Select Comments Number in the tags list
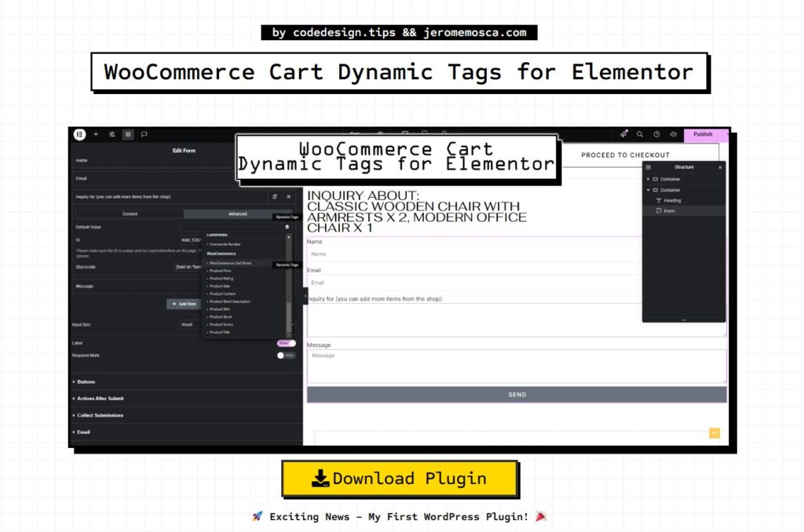The image size is (804, 532). pyautogui.click(x=225, y=245)
